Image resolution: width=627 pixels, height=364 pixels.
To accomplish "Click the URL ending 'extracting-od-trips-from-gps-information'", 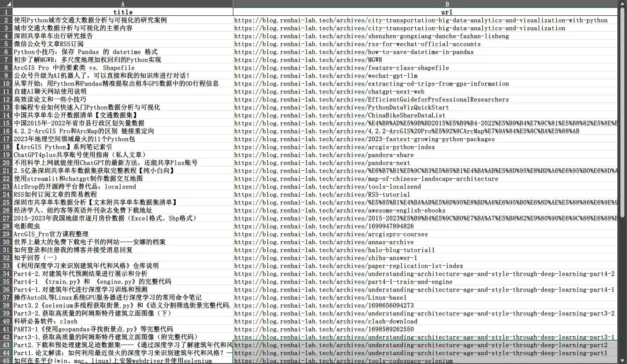I will [x=372, y=84].
